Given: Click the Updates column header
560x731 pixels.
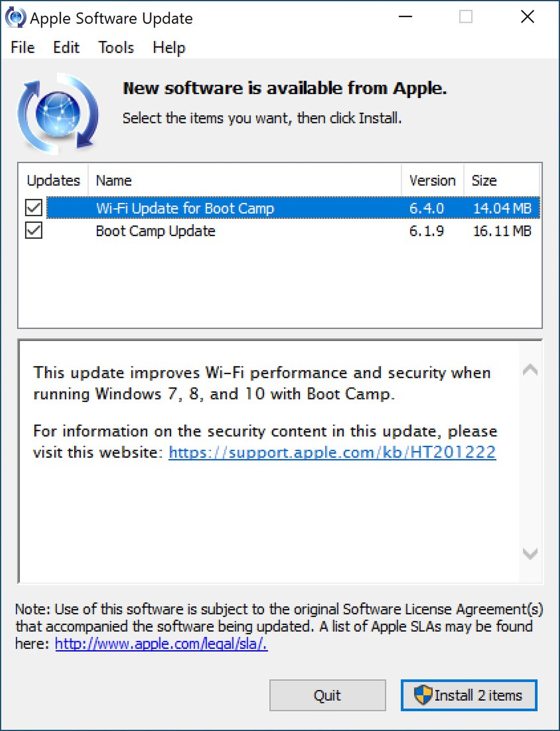Looking at the screenshot, I should pyautogui.click(x=53, y=180).
